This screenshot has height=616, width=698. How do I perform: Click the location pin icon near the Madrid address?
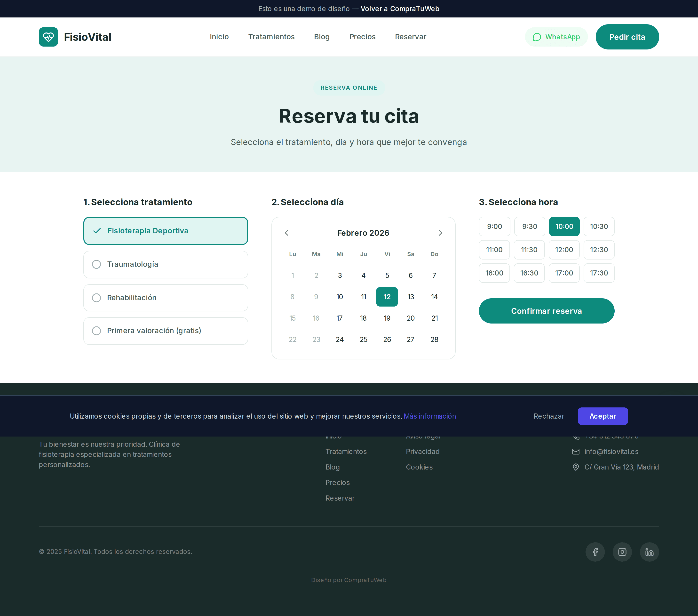(576, 467)
